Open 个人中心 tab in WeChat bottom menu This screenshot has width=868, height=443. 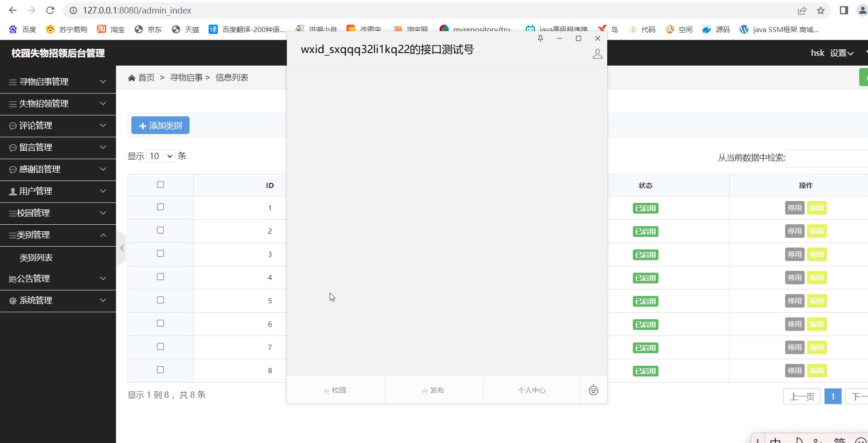pyautogui.click(x=532, y=390)
